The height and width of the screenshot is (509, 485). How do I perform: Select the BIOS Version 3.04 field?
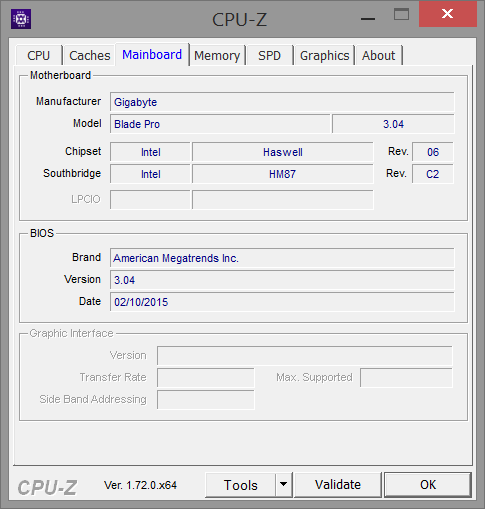click(282, 280)
